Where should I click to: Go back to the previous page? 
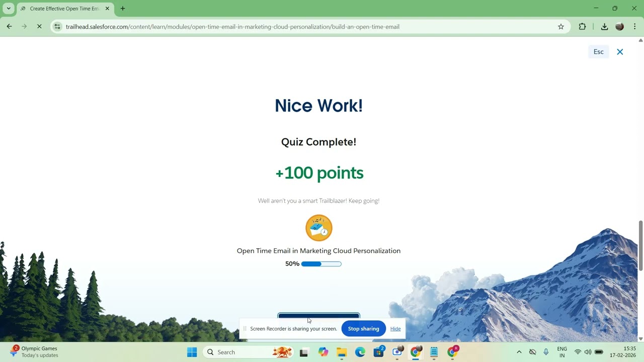[x=9, y=27]
